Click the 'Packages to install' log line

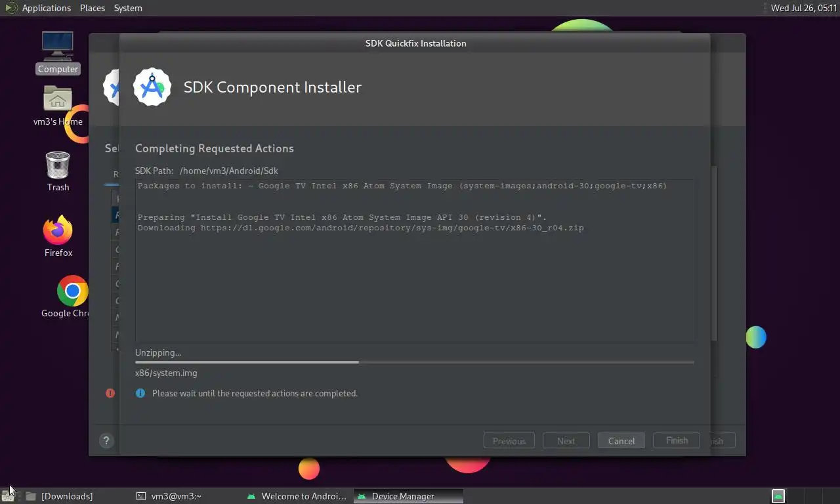point(402,186)
